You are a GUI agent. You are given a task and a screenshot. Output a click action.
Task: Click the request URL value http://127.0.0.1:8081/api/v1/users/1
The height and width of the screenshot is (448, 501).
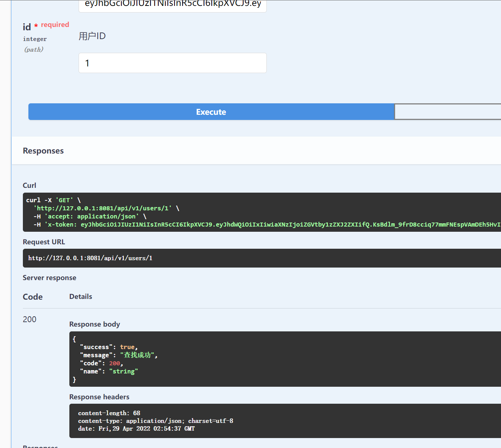(90, 258)
